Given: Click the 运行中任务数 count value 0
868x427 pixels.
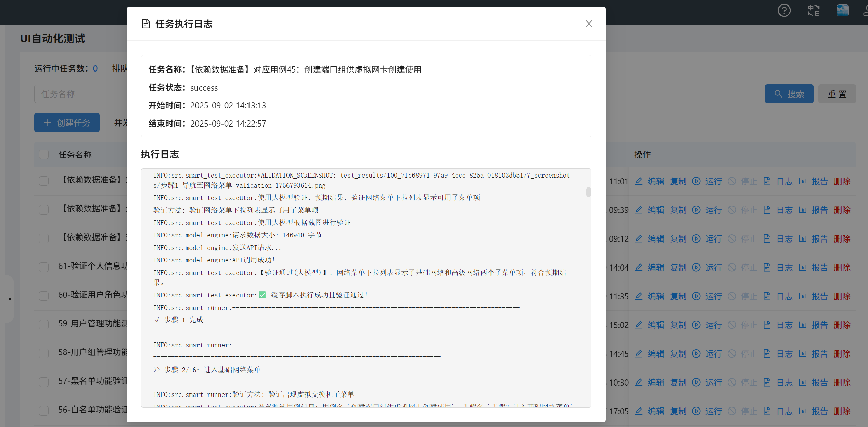Looking at the screenshot, I should point(95,69).
